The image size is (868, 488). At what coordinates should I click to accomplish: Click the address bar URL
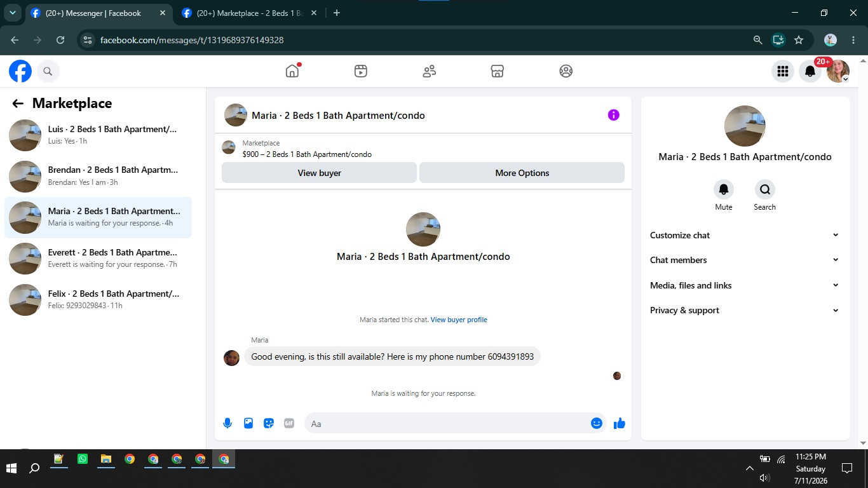click(192, 40)
